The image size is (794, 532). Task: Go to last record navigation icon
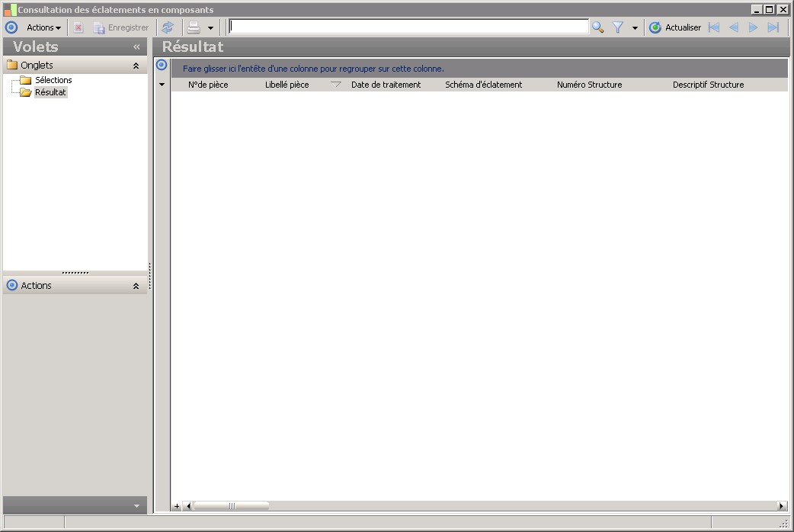pos(773,27)
